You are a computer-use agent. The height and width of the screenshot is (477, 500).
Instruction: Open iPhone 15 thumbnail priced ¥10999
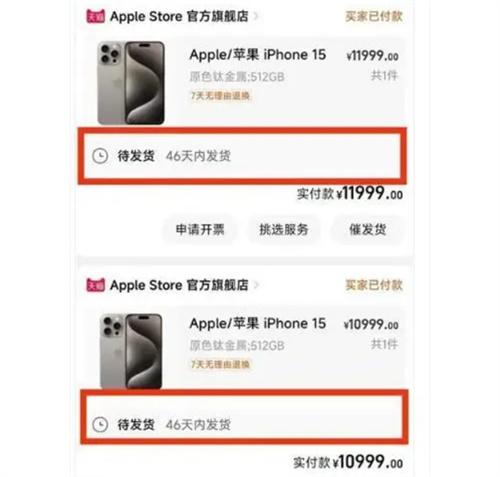click(x=131, y=351)
